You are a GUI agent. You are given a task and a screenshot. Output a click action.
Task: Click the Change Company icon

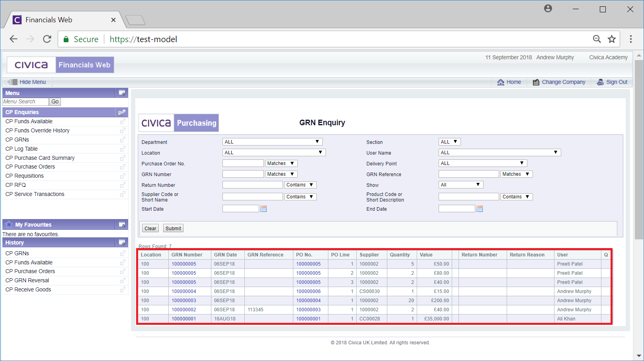tap(536, 82)
